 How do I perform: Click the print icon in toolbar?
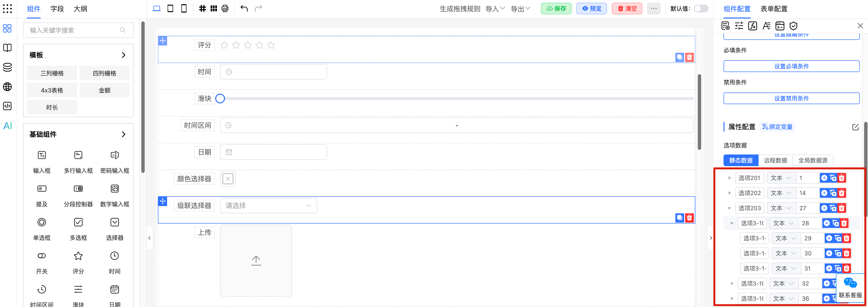point(225,9)
